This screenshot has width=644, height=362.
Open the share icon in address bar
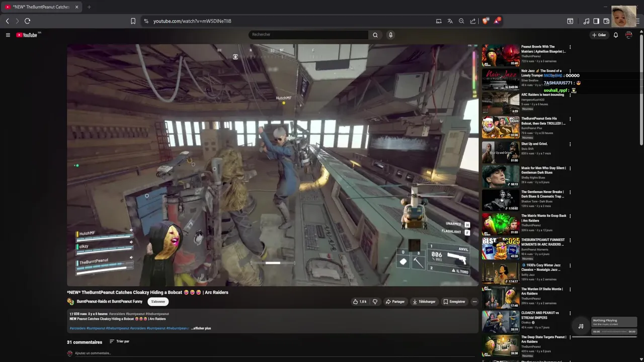click(x=473, y=21)
